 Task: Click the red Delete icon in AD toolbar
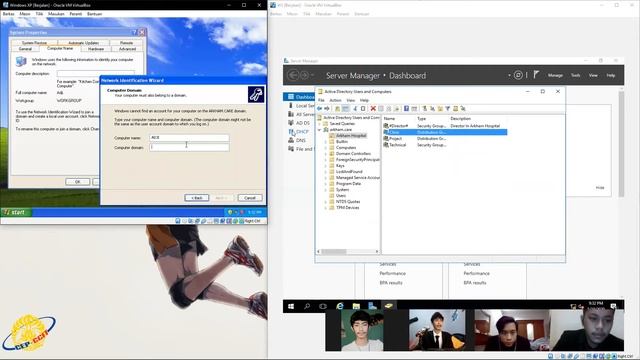pos(373,109)
